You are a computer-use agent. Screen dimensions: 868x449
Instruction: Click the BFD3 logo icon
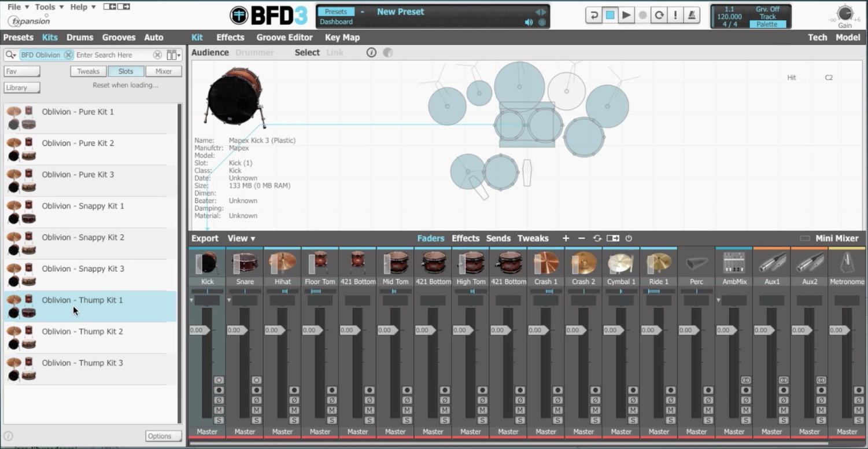coord(240,15)
